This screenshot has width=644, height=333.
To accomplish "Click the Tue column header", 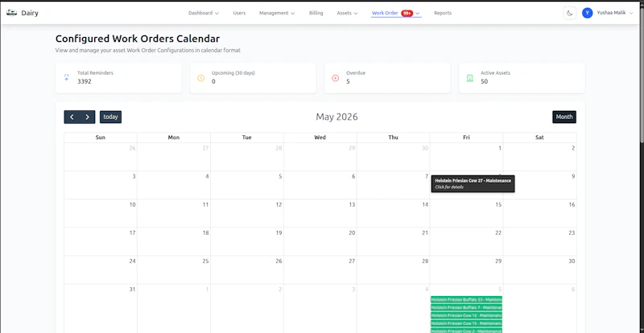I will pyautogui.click(x=247, y=138).
